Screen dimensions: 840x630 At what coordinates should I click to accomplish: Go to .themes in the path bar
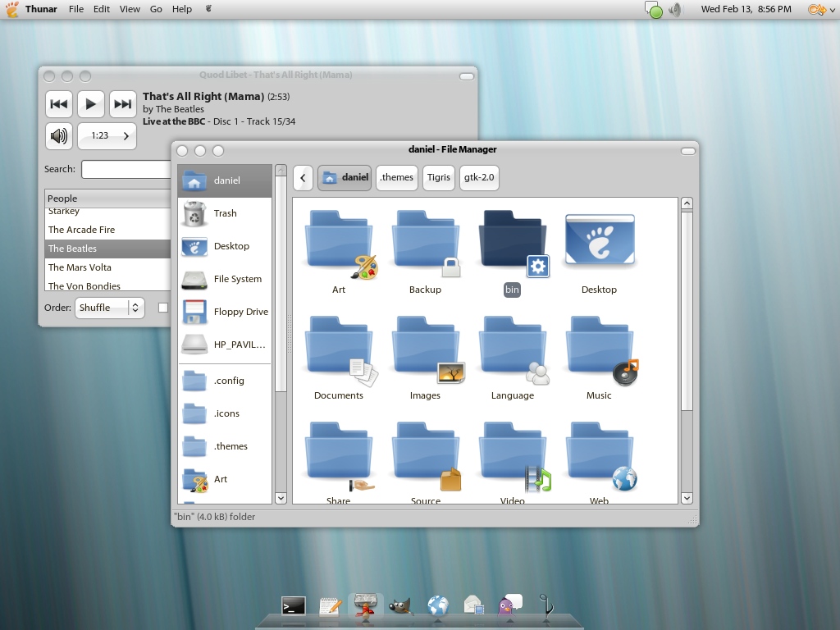pyautogui.click(x=397, y=178)
